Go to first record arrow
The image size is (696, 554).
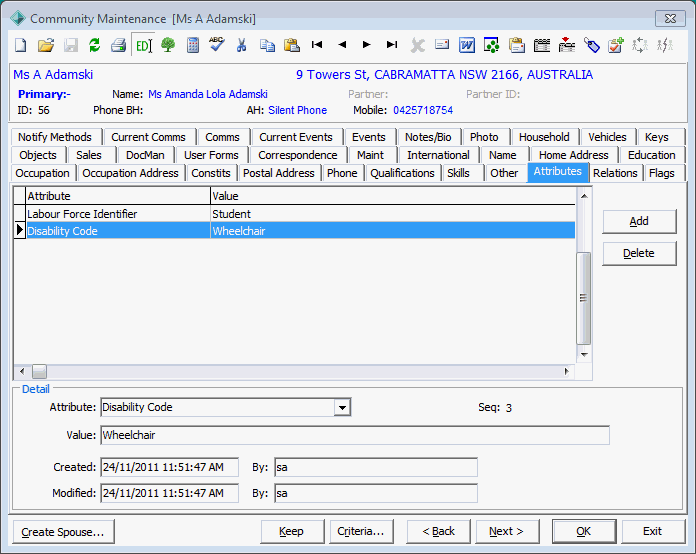317,44
